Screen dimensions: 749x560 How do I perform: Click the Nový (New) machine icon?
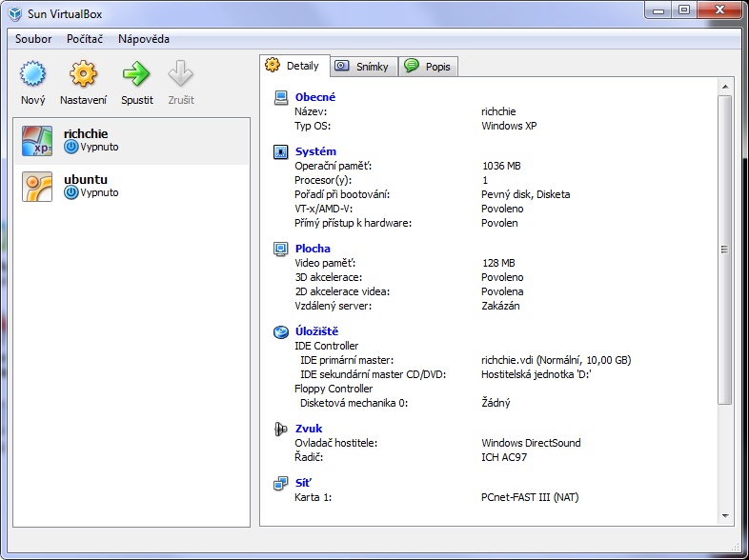32,75
